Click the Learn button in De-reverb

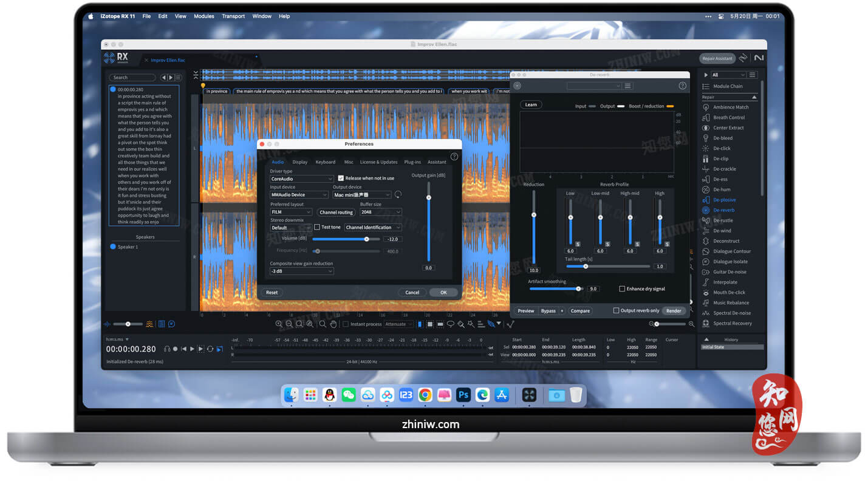tap(531, 104)
